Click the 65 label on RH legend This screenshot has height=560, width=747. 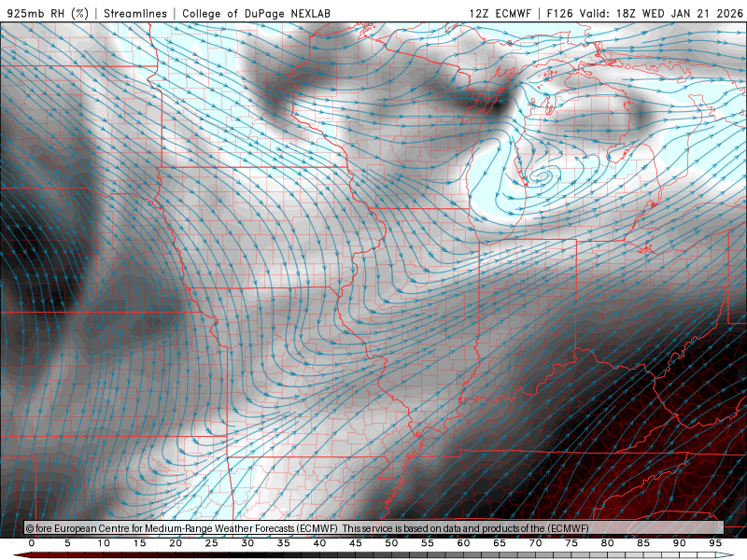coord(500,543)
